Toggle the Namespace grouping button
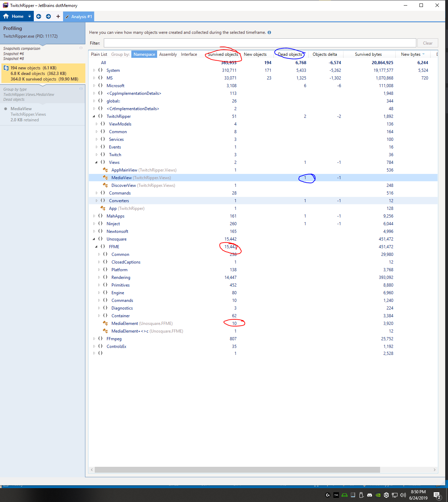Screen dimensions: 448x502 (144, 54)
